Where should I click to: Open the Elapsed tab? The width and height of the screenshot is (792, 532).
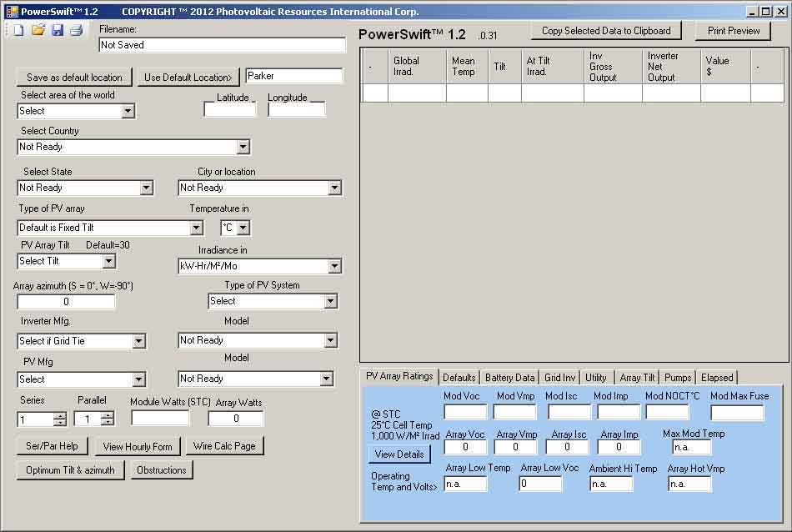click(x=717, y=378)
